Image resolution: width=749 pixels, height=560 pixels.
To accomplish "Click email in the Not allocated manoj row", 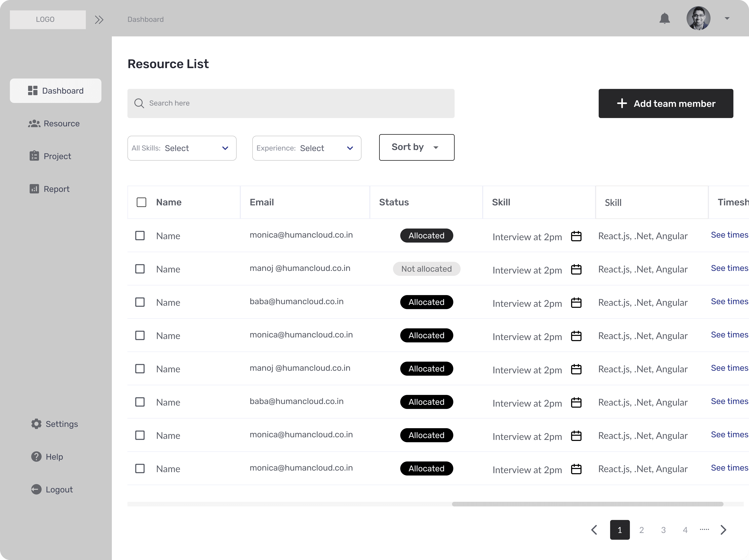I will [x=300, y=268].
